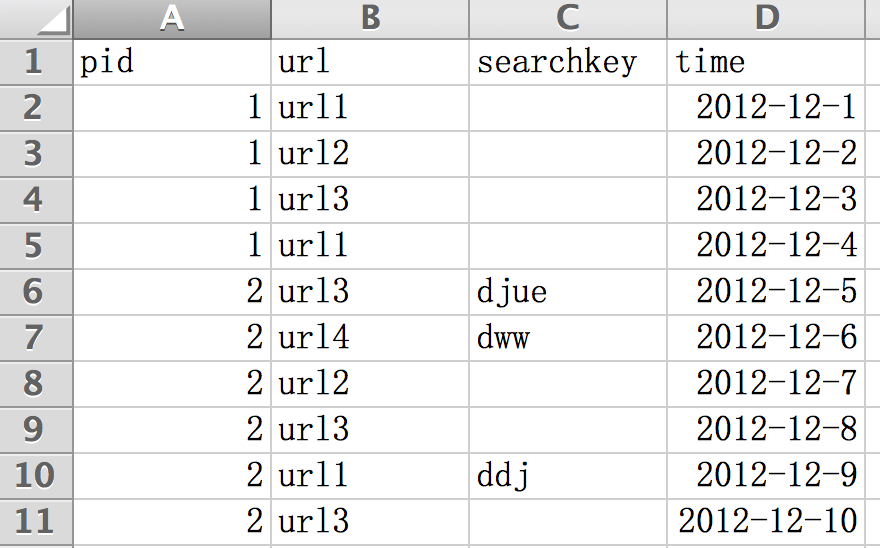Click the pid header cell
This screenshot has width=880, height=548.
coord(172,62)
